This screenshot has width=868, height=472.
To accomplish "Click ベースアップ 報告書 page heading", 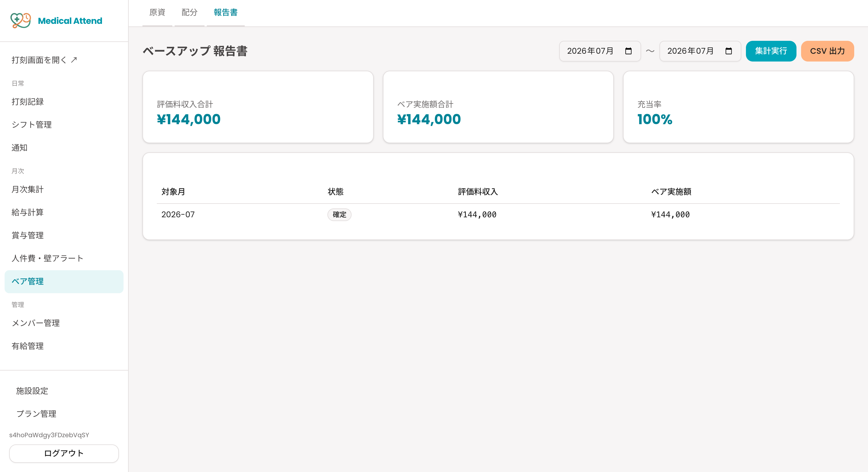I will [x=195, y=51].
